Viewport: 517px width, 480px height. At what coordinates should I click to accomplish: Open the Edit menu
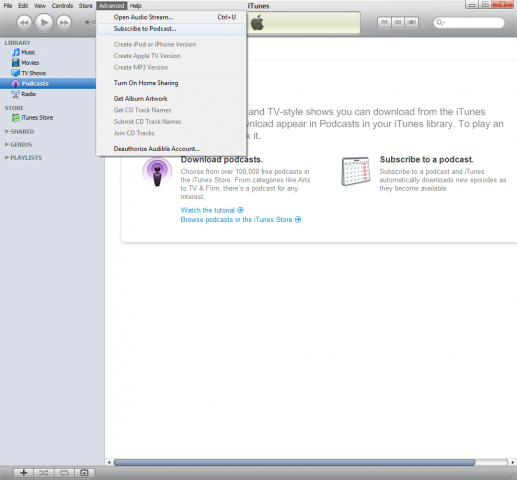click(23, 6)
